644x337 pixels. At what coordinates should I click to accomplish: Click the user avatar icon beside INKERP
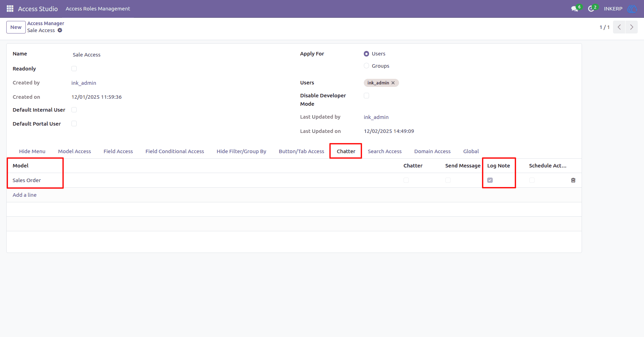(x=632, y=9)
